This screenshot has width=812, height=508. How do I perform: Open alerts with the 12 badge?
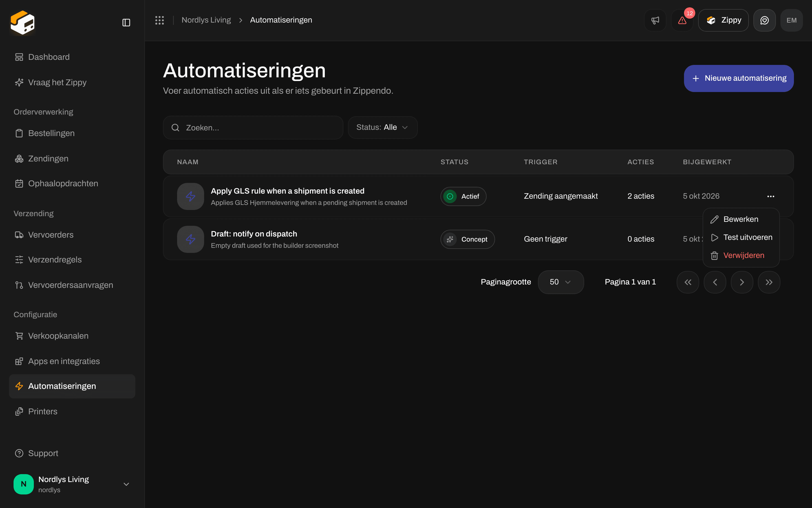682,20
